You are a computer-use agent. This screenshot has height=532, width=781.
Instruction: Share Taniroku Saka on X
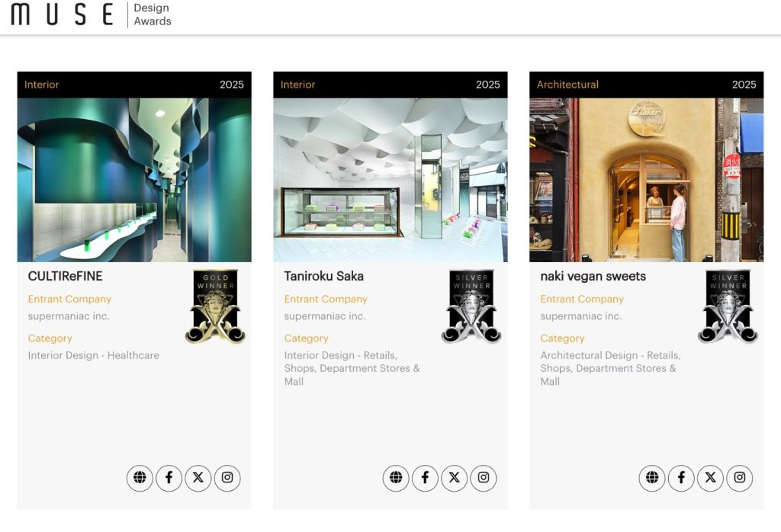pos(455,478)
